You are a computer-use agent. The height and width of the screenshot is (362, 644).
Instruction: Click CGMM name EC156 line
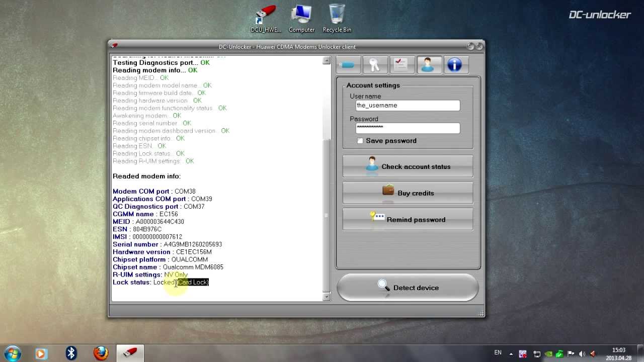click(145, 214)
